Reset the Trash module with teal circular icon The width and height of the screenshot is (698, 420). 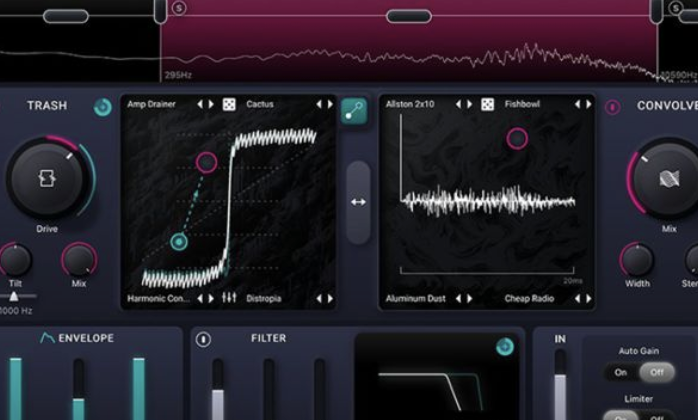(x=103, y=107)
